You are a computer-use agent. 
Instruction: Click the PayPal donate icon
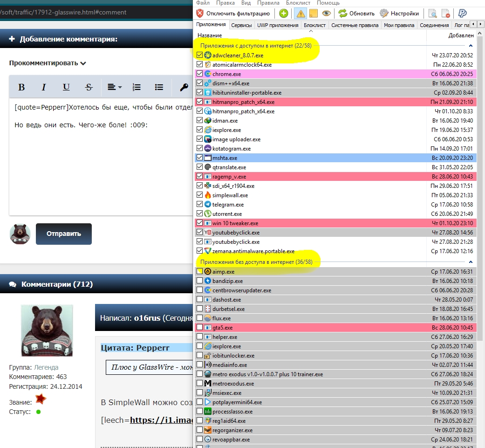(463, 13)
